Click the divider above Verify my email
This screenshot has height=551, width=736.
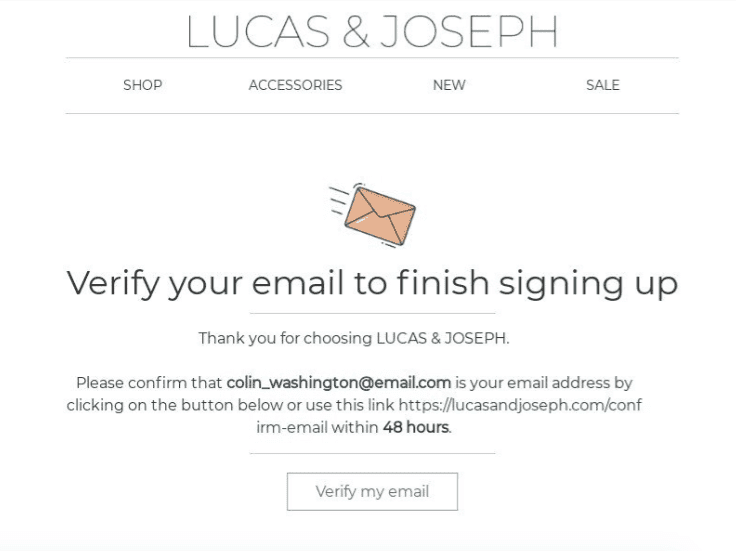[372, 453]
